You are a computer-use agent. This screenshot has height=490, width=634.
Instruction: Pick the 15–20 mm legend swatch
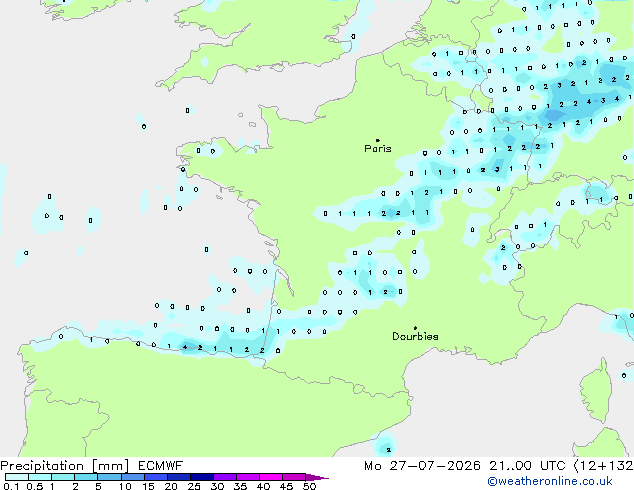pyautogui.click(x=155, y=477)
